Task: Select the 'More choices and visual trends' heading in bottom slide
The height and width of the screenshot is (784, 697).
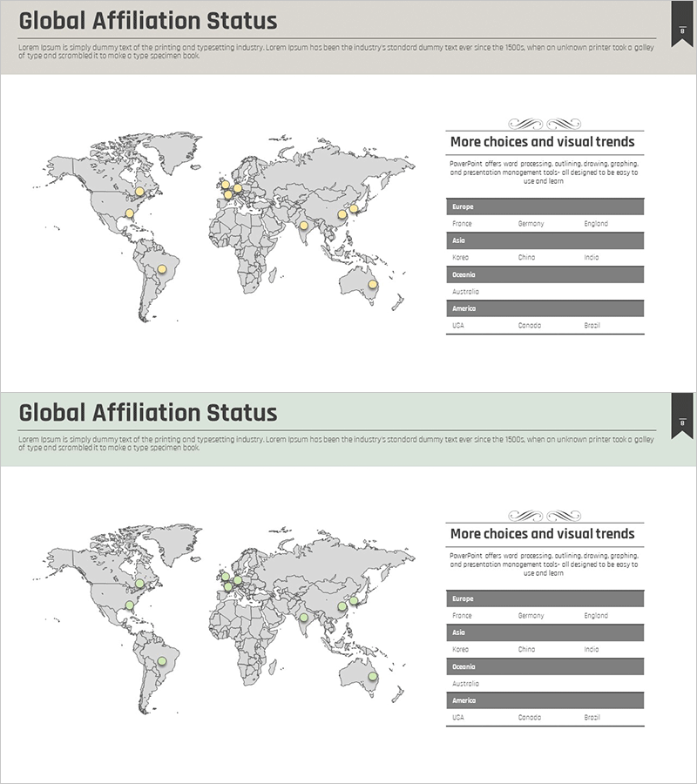Action: pos(542,534)
